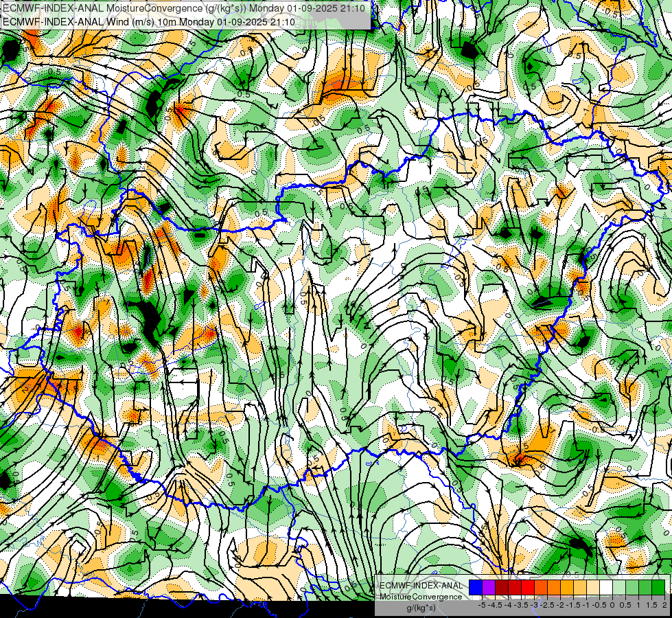Image resolution: width=672 pixels, height=618 pixels.
Task: Select the bright red swatch between -3.5 and -3
Action: click(528, 588)
